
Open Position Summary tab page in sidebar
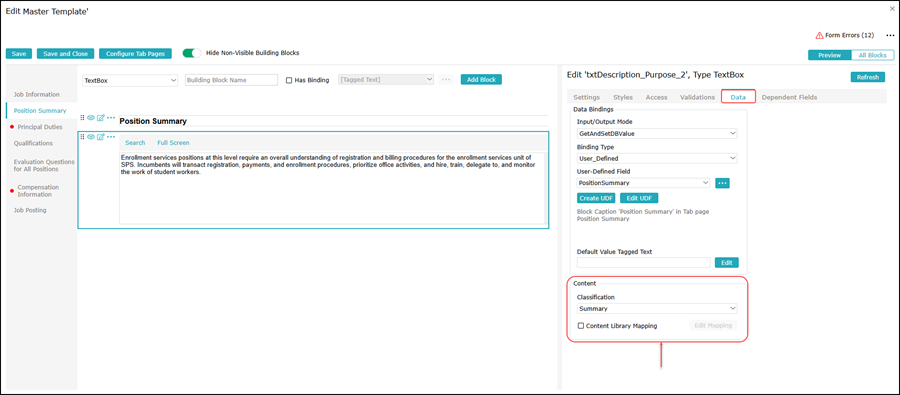point(40,110)
